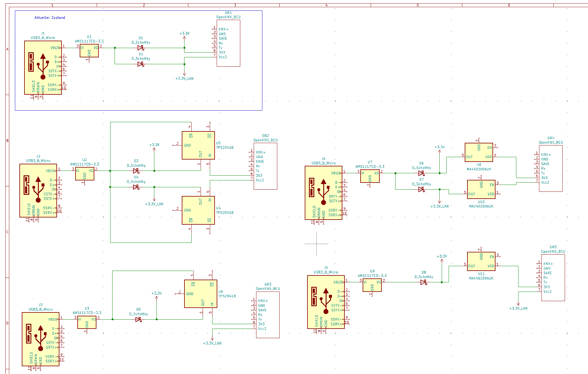Click the U8 MAX40200AUK ideal diode symbol
Image resolution: width=588 pixels, height=374 pixels.
point(478,152)
